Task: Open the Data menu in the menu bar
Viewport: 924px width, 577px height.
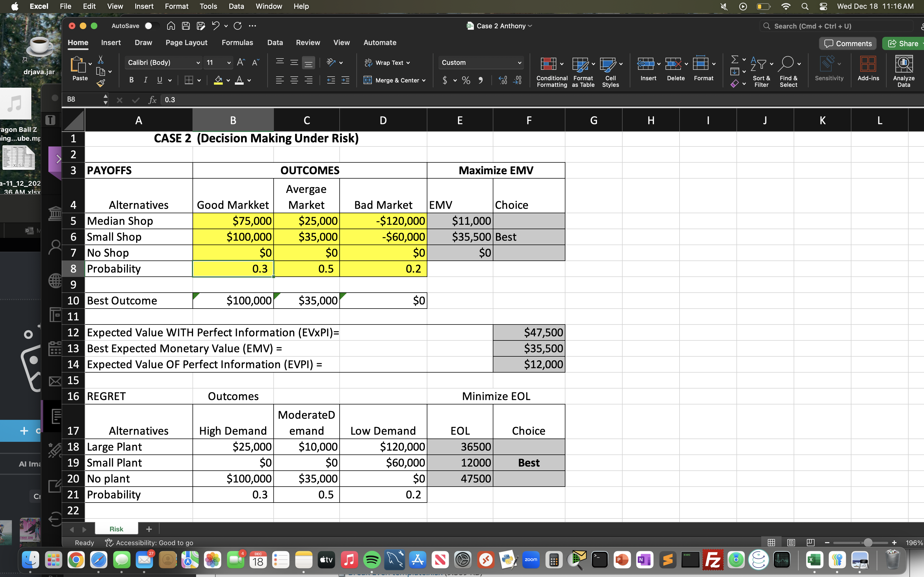Action: click(x=236, y=6)
